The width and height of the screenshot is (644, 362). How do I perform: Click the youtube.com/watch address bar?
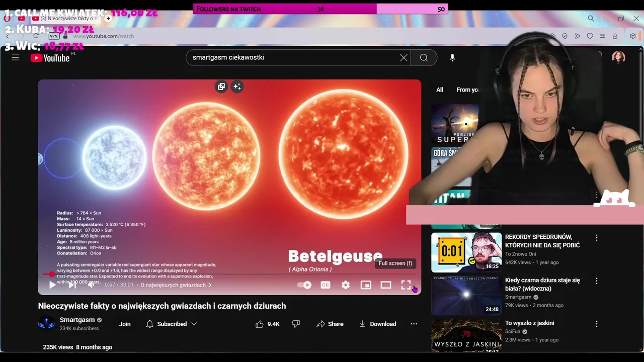[x=103, y=36]
